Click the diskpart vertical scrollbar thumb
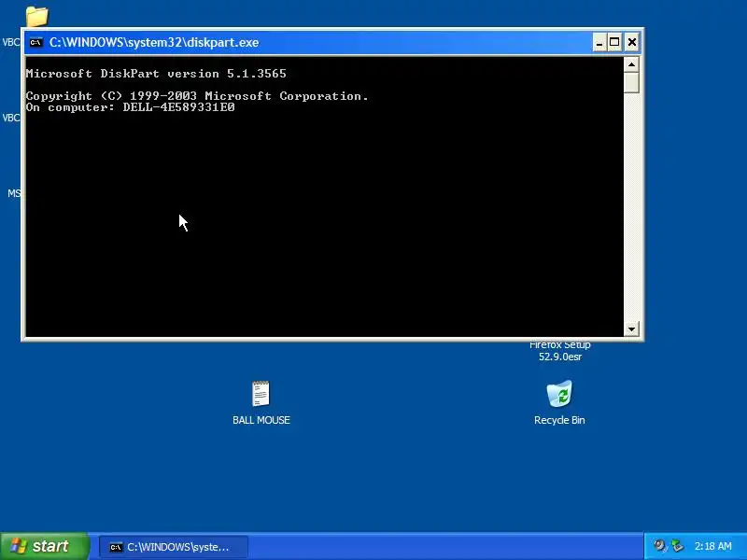 (x=631, y=83)
